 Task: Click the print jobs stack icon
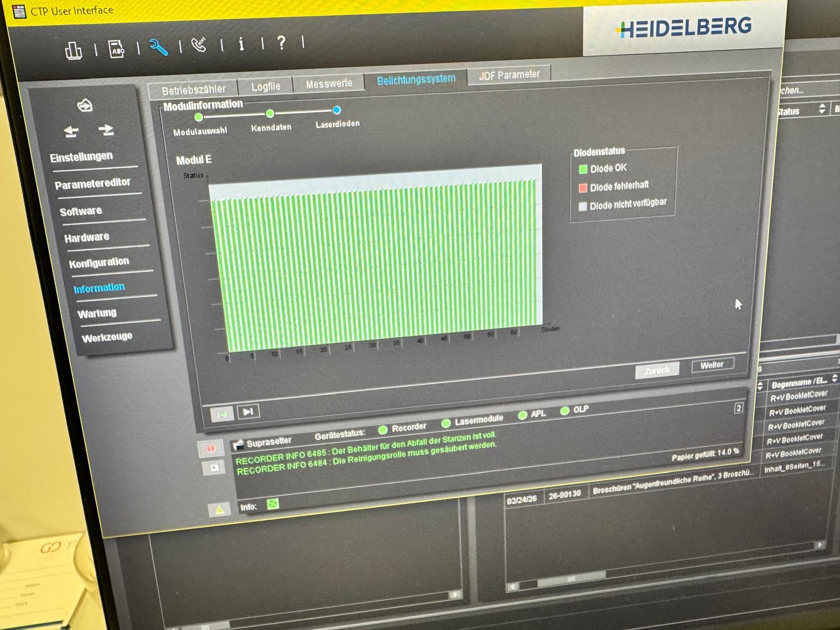(73, 50)
